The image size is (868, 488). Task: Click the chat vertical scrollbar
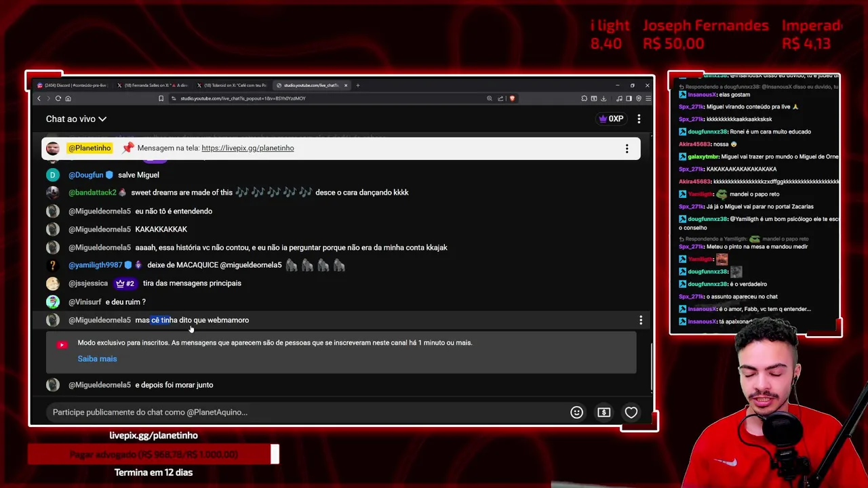click(x=652, y=366)
